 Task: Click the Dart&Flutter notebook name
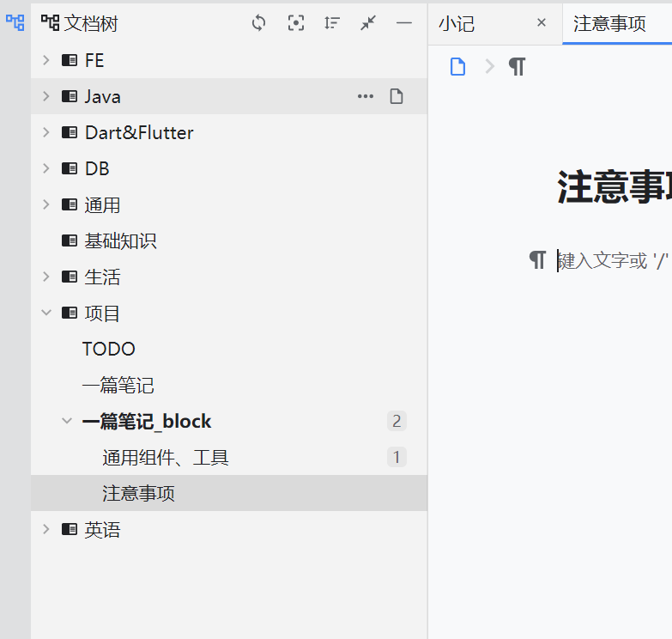coord(139,132)
